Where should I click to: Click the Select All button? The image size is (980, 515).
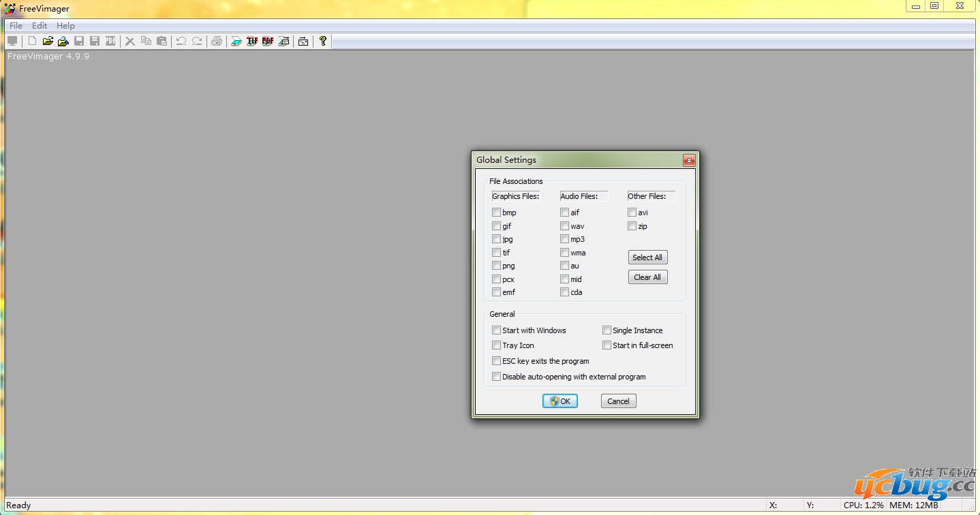[647, 257]
